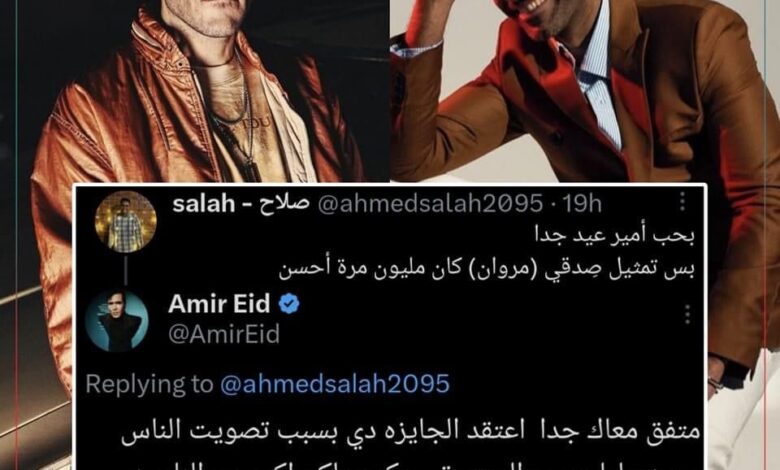Open the three-dot menu on salah's tweet
780x470 pixels.
(x=682, y=201)
